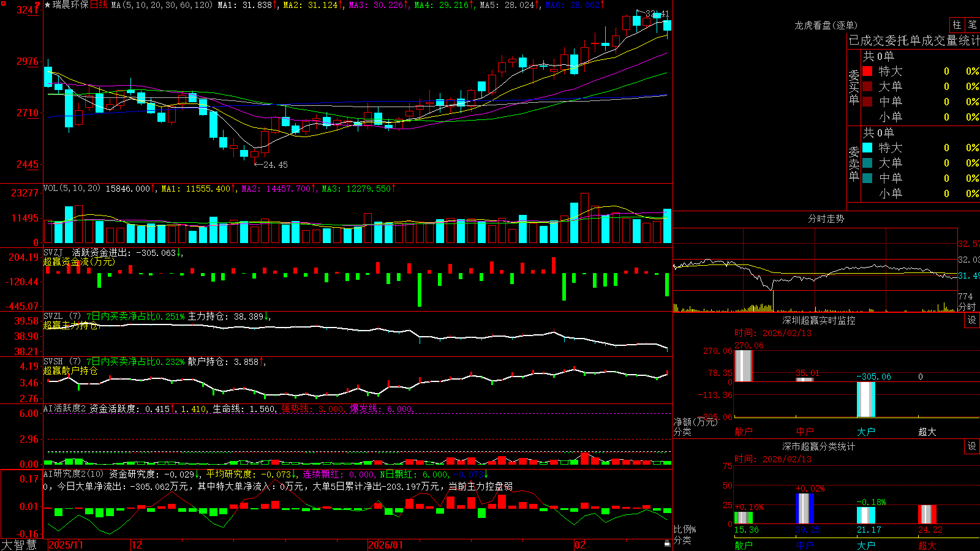Click the red question mark help icon

[x=37, y=4]
